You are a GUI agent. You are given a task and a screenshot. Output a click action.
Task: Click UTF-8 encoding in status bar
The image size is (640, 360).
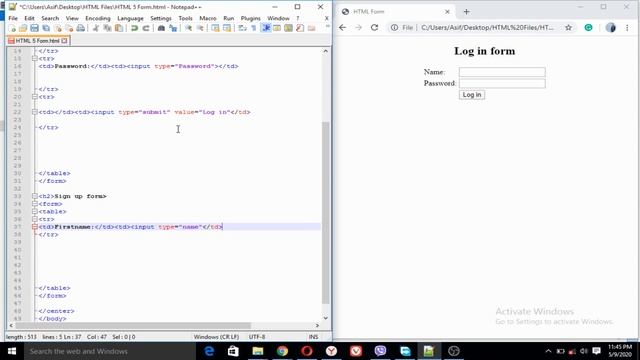[257, 337]
